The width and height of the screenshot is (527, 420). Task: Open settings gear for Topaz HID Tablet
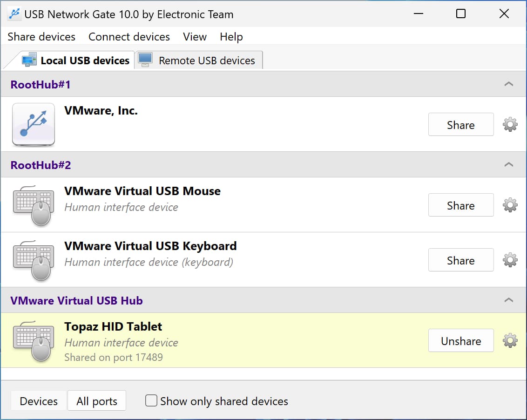(510, 341)
